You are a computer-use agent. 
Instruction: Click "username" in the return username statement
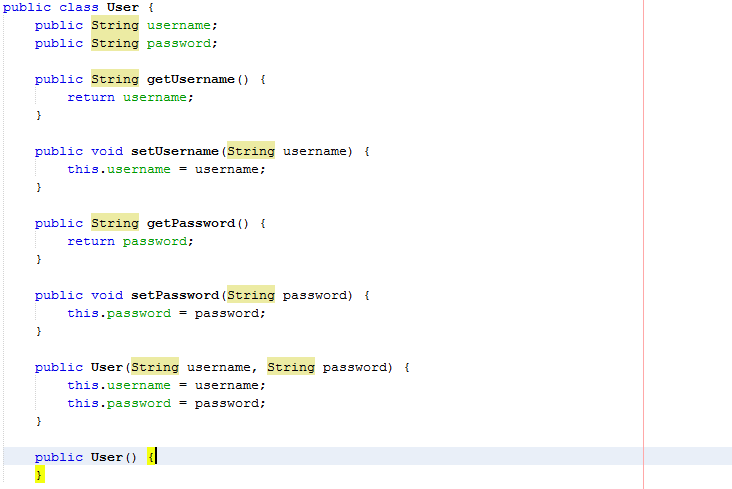(155, 97)
